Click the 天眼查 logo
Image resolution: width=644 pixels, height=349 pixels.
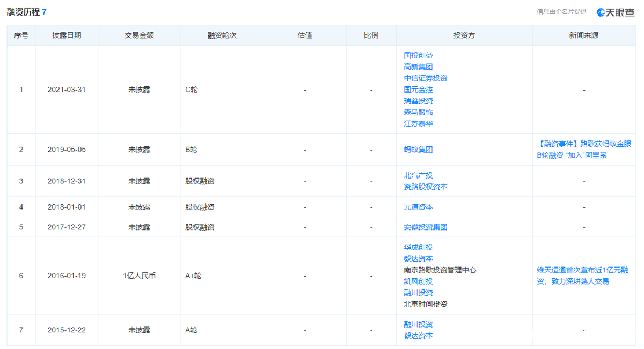point(616,12)
